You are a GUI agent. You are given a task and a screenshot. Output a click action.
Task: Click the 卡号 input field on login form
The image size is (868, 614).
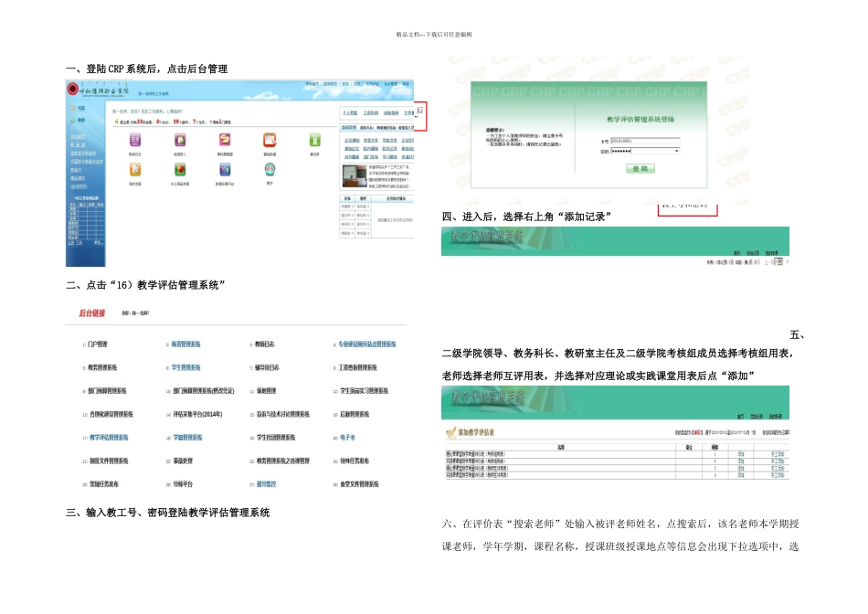coord(645,142)
